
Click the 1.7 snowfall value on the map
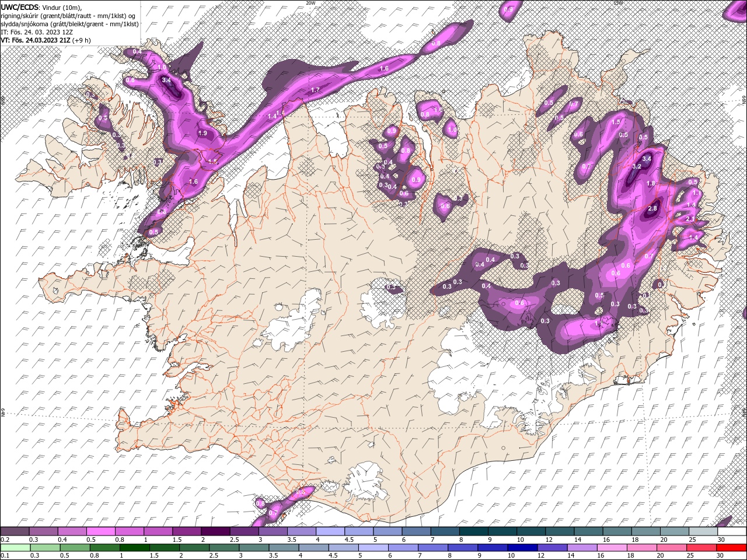click(315, 90)
